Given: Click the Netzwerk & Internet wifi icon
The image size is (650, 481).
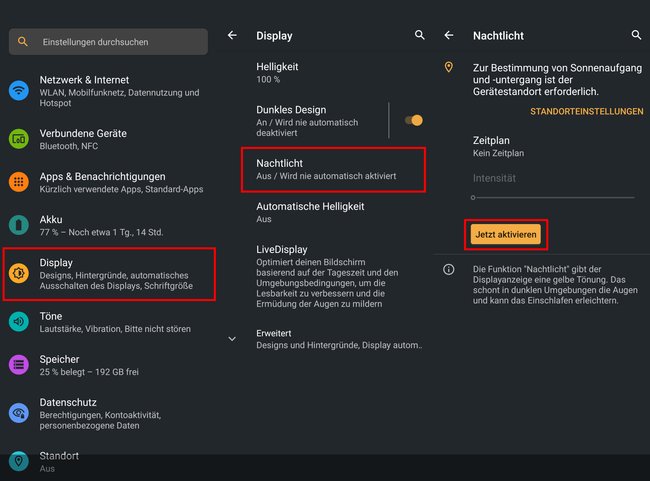Looking at the screenshot, I should pos(19,90).
